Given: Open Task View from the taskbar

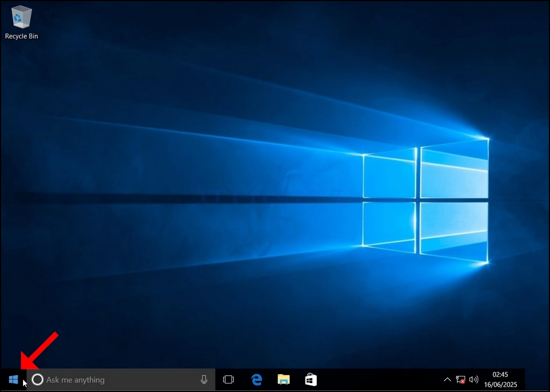Looking at the screenshot, I should click(228, 380).
